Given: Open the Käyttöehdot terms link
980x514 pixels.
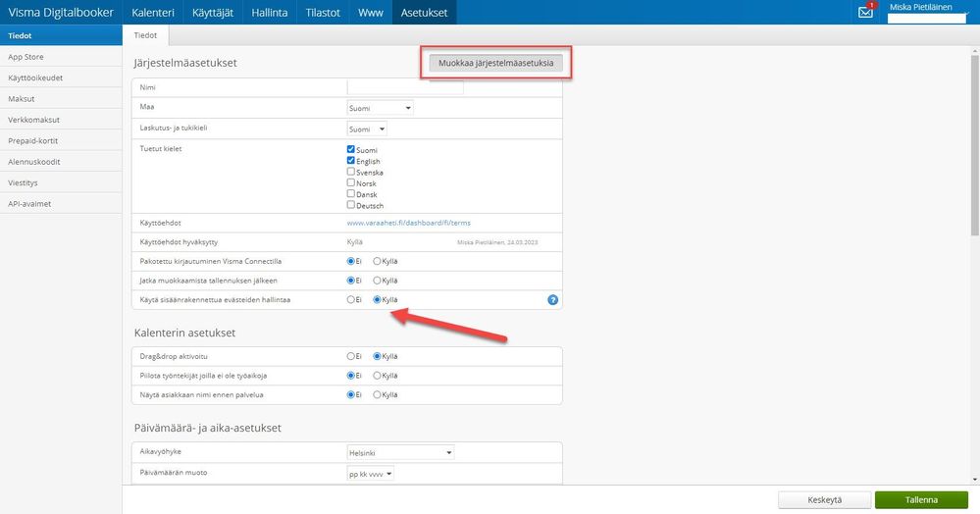Looking at the screenshot, I should [x=409, y=223].
